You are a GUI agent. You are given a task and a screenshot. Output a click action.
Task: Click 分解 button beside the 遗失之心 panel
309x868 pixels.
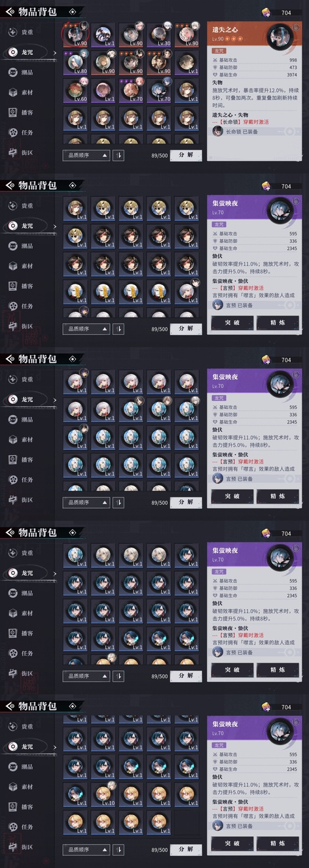tap(186, 156)
